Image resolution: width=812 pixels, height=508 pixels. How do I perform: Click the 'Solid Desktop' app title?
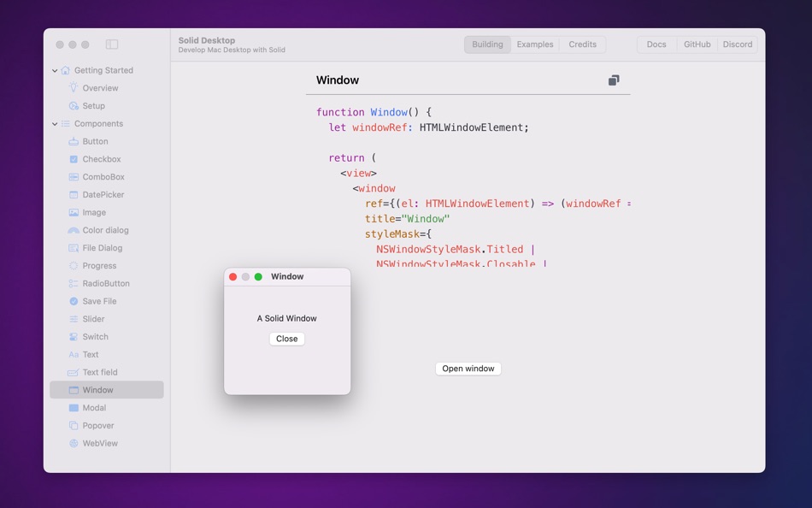click(207, 40)
